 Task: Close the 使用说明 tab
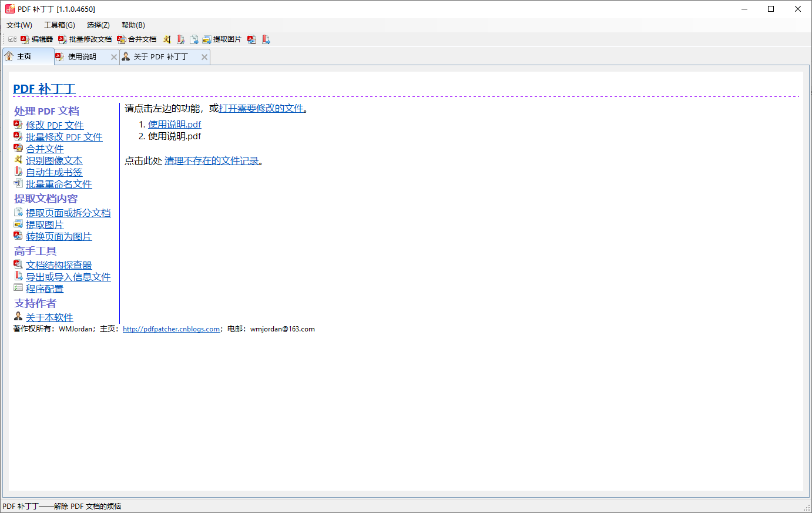pos(114,57)
